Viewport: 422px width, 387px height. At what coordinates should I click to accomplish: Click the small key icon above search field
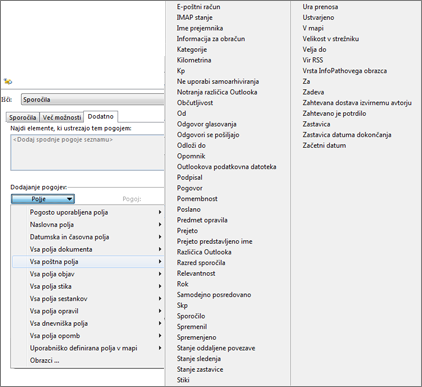[8, 81]
